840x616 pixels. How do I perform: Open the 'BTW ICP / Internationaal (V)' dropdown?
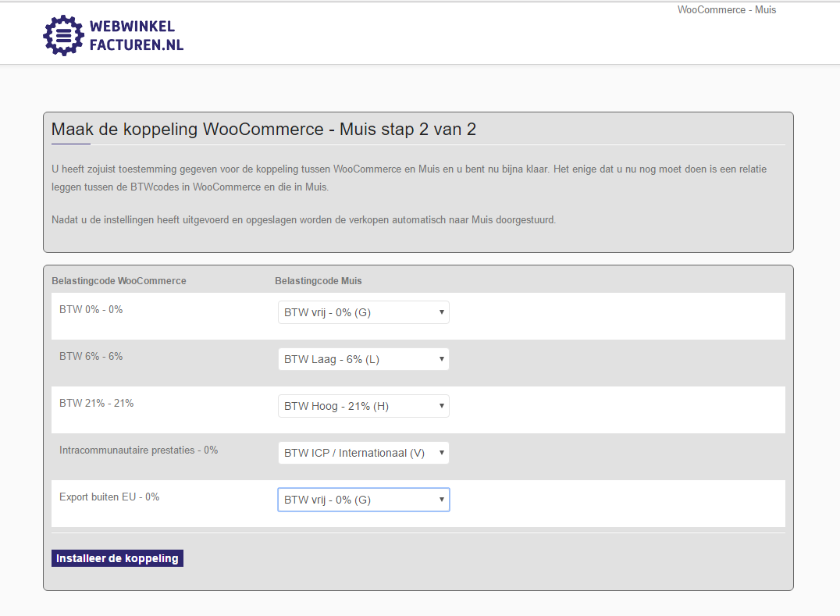(x=363, y=453)
